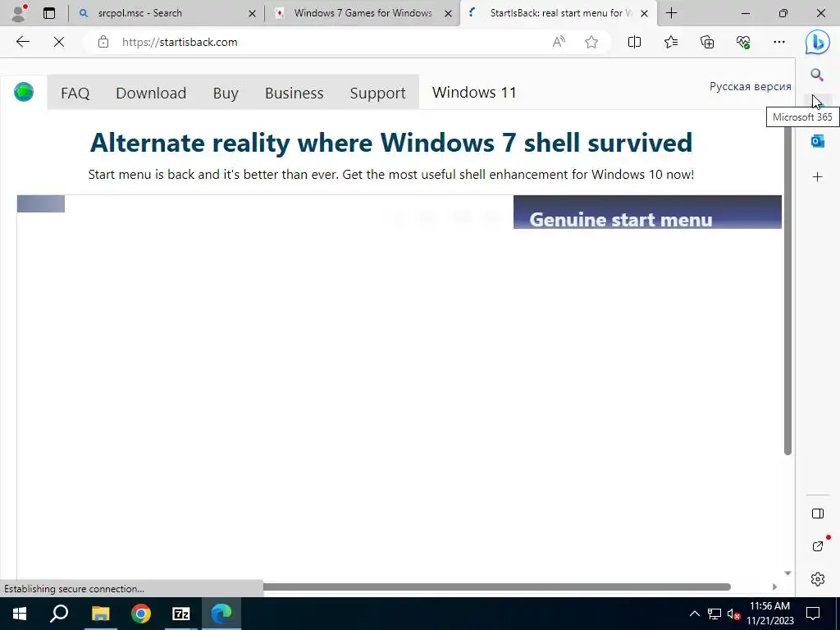Open the Edge profile icon
840x630 pixels.
tap(20, 13)
